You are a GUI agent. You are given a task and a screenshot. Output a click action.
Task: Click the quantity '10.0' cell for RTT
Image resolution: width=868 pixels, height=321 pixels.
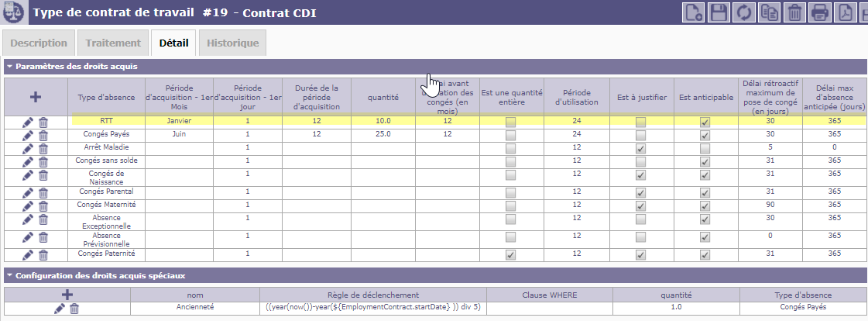(x=383, y=121)
